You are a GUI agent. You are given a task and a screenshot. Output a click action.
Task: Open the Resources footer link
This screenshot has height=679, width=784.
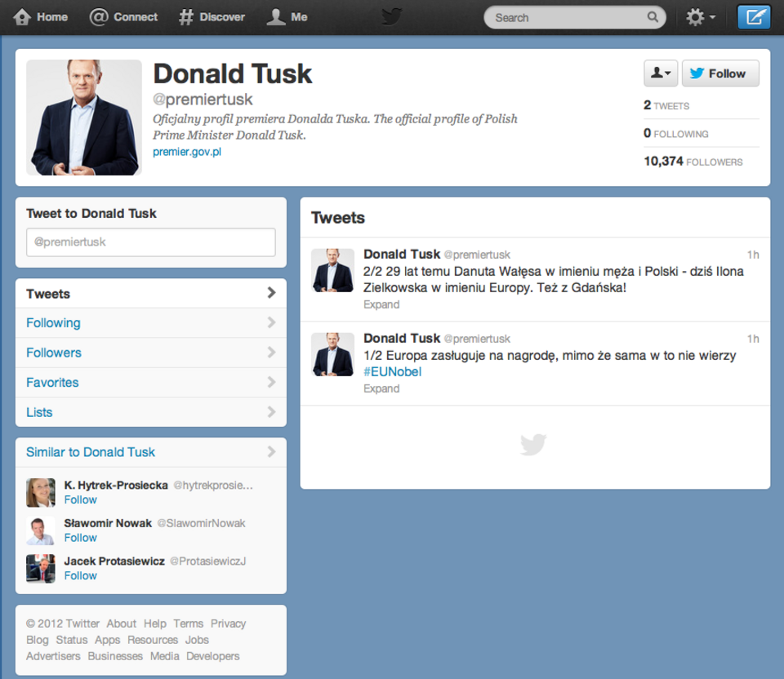(153, 640)
